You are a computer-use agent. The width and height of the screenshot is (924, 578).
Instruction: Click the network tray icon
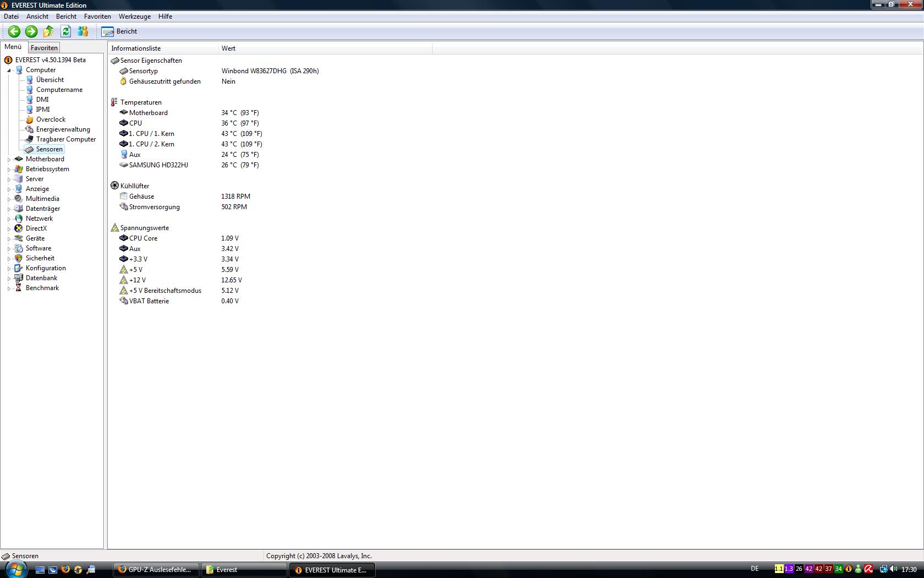[x=883, y=569]
